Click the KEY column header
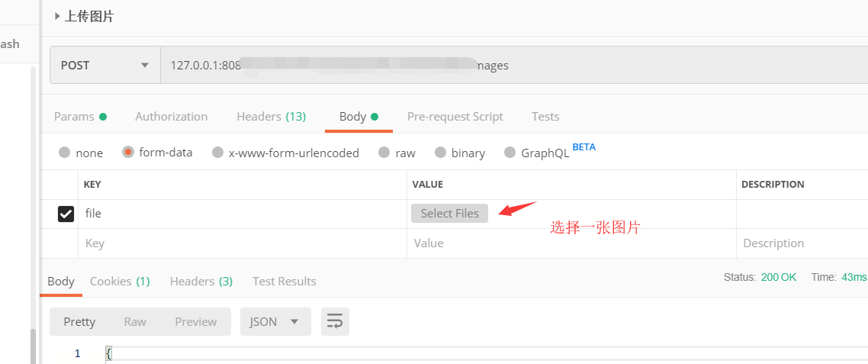This screenshot has width=868, height=364. (92, 185)
